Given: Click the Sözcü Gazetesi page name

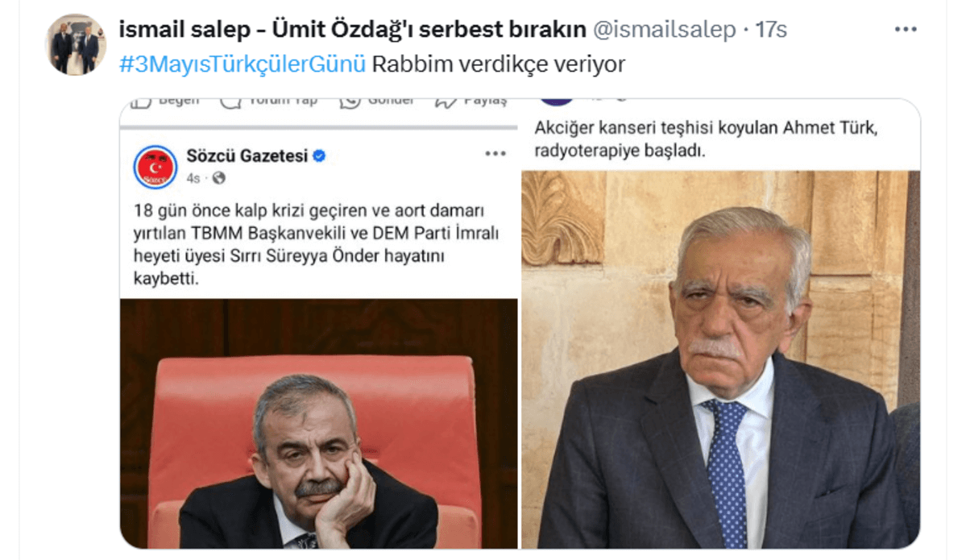Looking at the screenshot, I should (x=247, y=156).
